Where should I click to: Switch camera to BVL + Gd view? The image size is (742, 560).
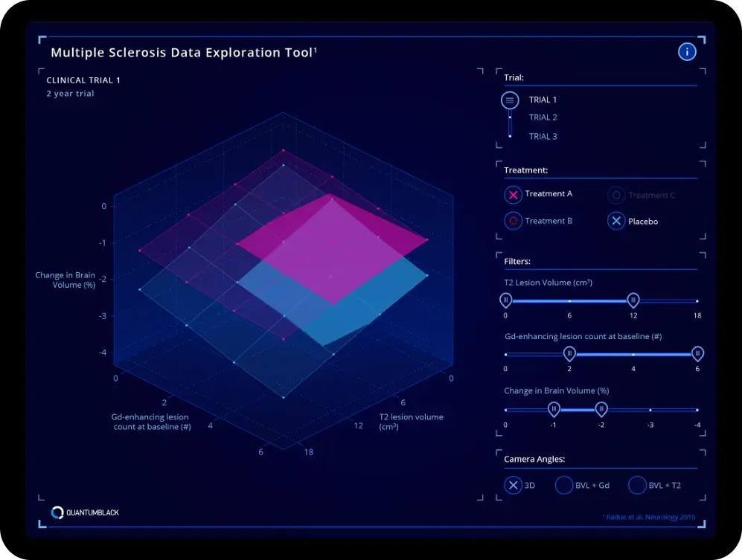pos(564,486)
